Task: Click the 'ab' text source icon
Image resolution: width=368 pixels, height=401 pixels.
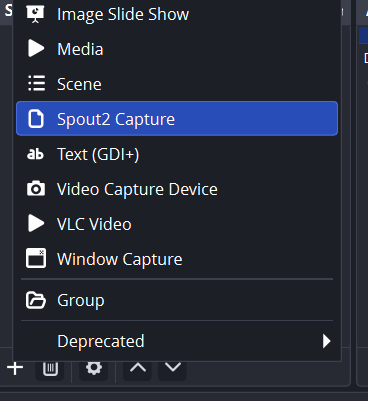Action: point(35,154)
